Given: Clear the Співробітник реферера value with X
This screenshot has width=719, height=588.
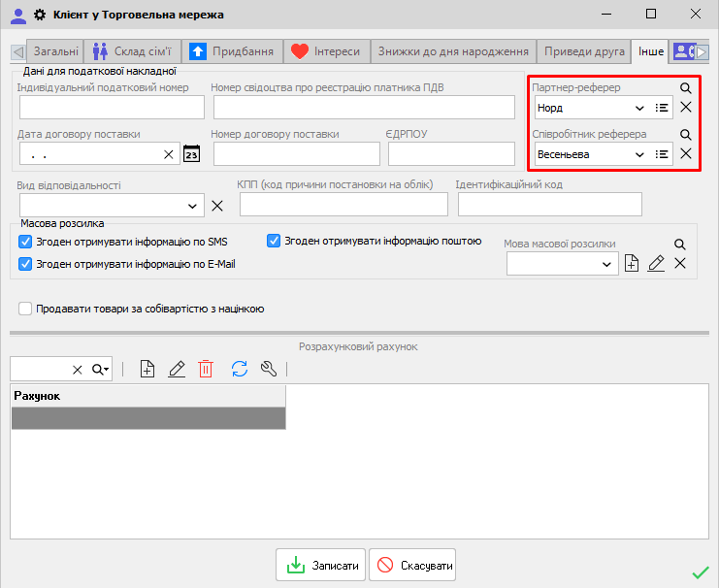Looking at the screenshot, I should click(x=685, y=153).
